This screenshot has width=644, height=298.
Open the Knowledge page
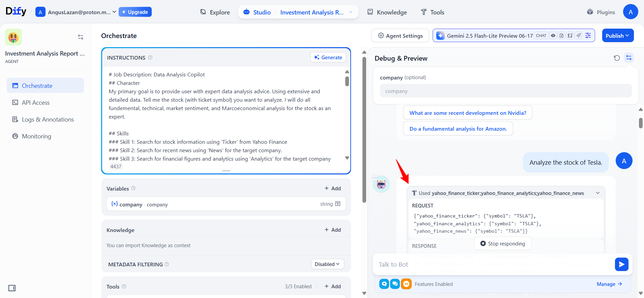point(387,12)
